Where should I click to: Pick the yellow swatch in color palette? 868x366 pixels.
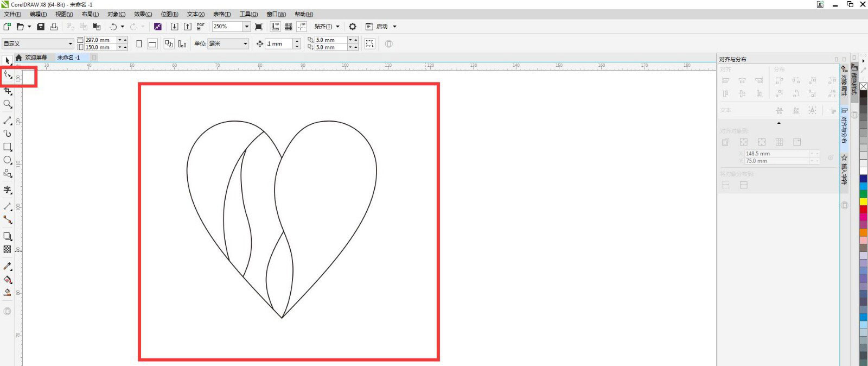click(863, 201)
